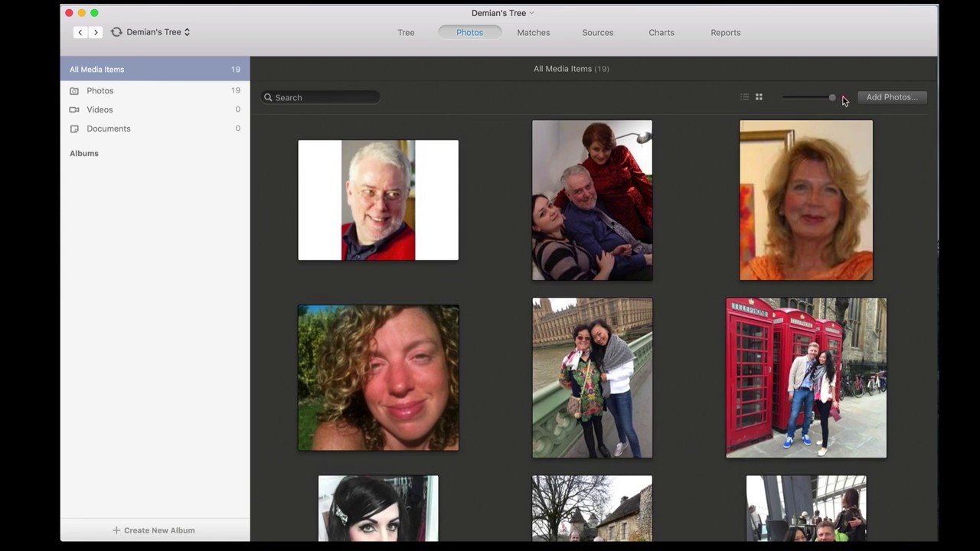Select All Media Items in sidebar
The height and width of the screenshot is (551, 980).
pyautogui.click(x=155, y=69)
